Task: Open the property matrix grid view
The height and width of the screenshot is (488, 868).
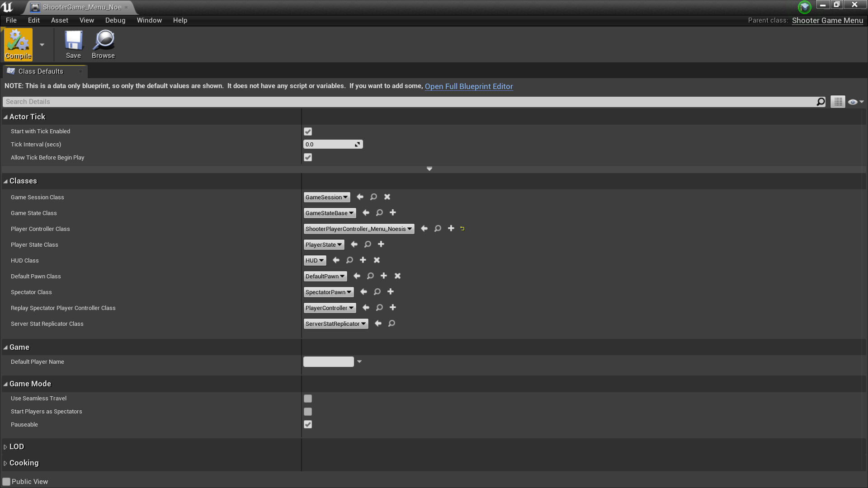Action: pyautogui.click(x=837, y=102)
